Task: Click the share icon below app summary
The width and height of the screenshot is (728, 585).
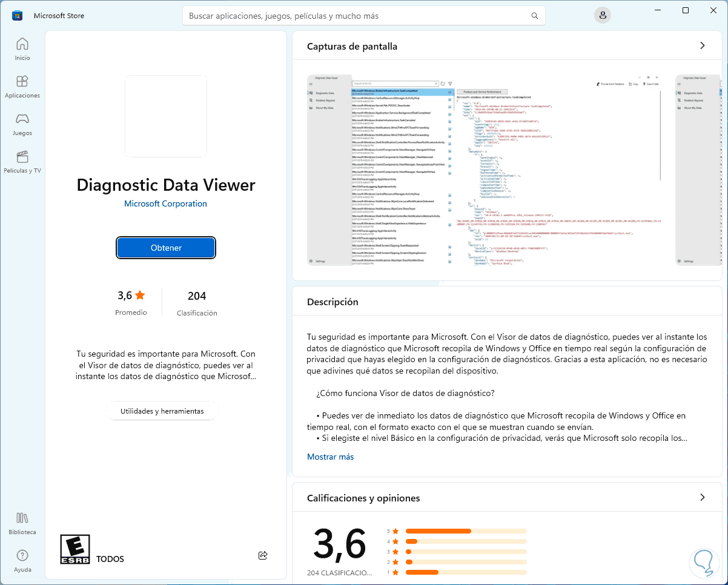Action: [263, 555]
